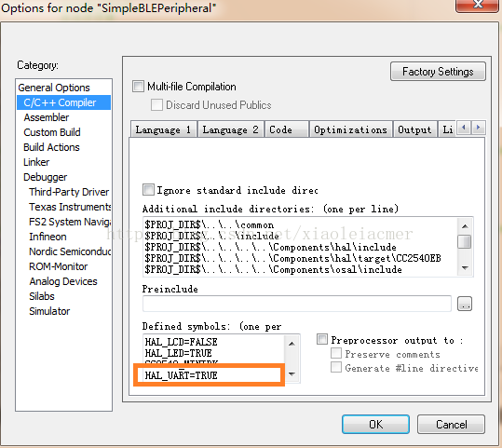Image resolution: width=502 pixels, height=448 pixels.
Task: Select FS2 System Navigator entry
Action: 70,222
